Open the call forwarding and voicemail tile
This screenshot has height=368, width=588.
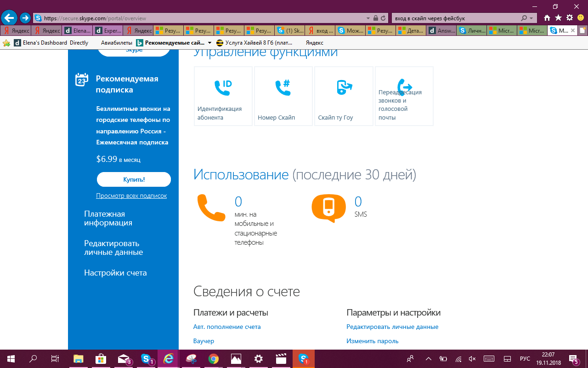click(404, 96)
